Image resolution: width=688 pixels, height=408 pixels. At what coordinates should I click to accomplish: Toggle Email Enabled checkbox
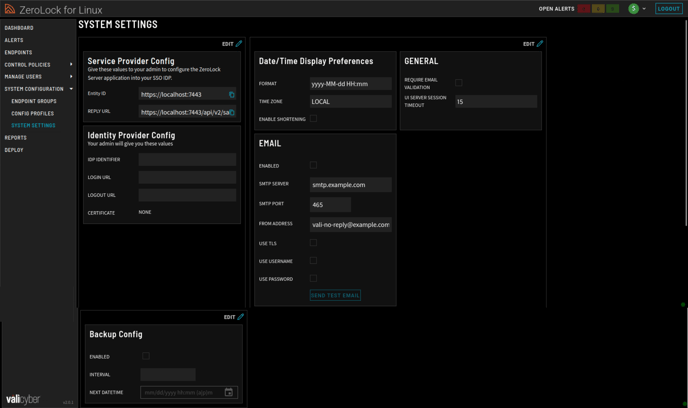313,165
